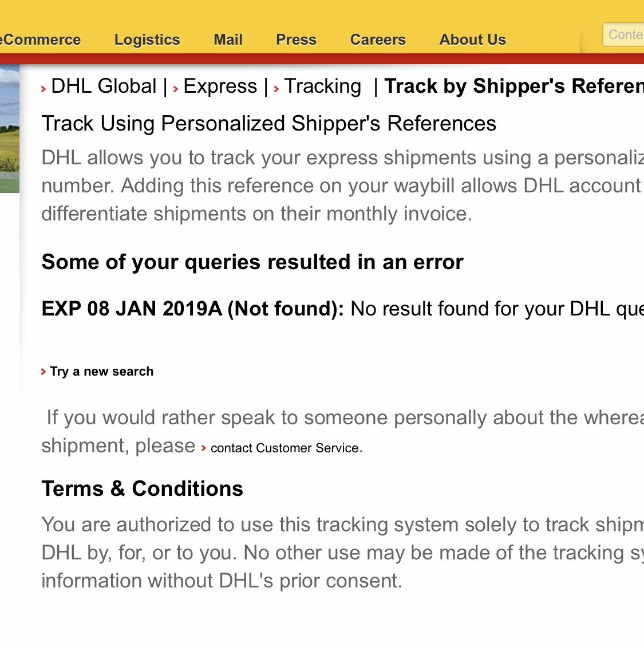
Task: Click the red arrow icon before Express
Action: point(176,89)
